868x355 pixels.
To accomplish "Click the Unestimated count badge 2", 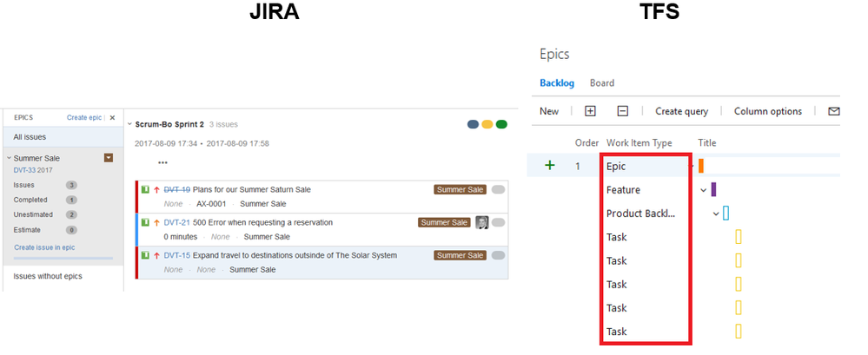I will (71, 214).
